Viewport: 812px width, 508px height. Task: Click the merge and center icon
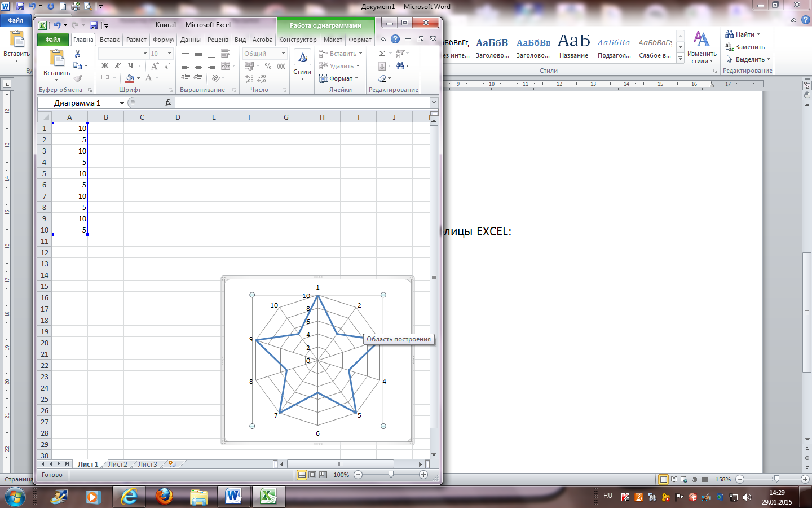click(x=226, y=66)
